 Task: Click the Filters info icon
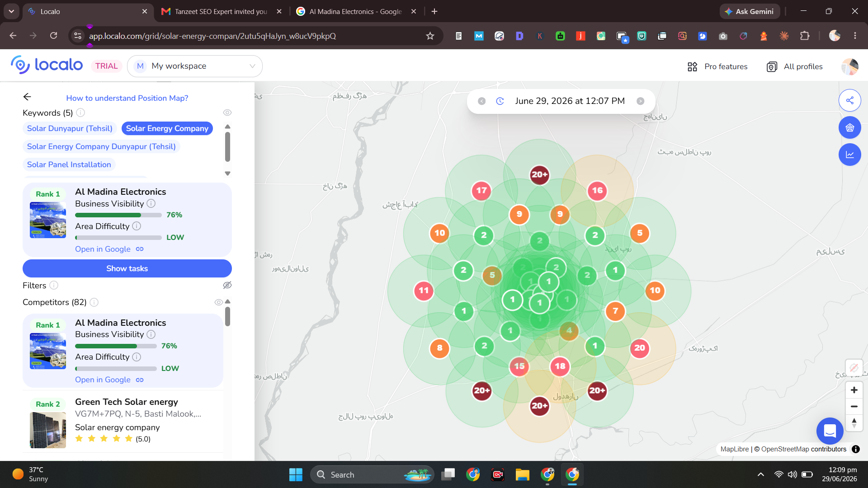pos(54,285)
